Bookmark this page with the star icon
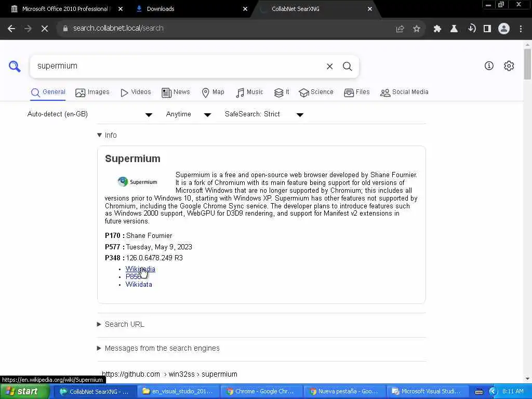The height and width of the screenshot is (399, 532). (417, 29)
